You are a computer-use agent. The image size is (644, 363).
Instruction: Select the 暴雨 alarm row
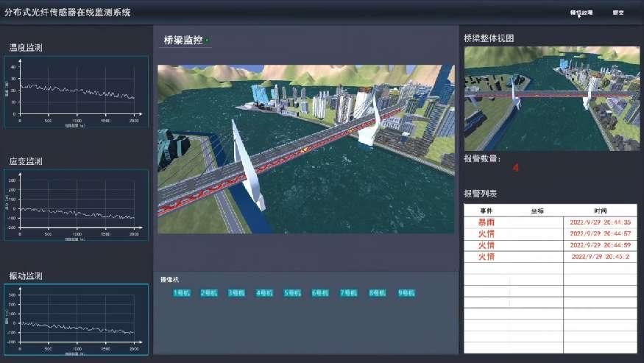[550, 222]
